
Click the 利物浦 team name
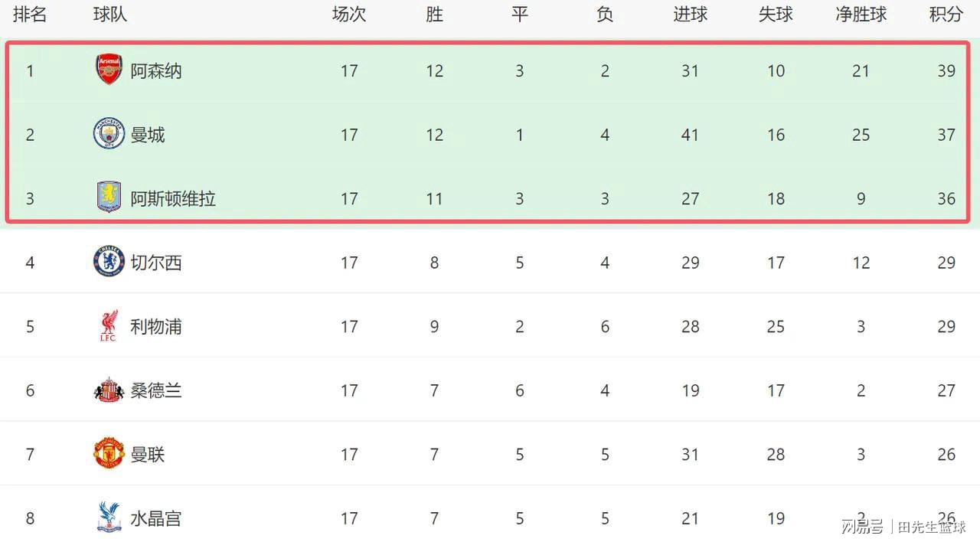pyautogui.click(x=156, y=326)
